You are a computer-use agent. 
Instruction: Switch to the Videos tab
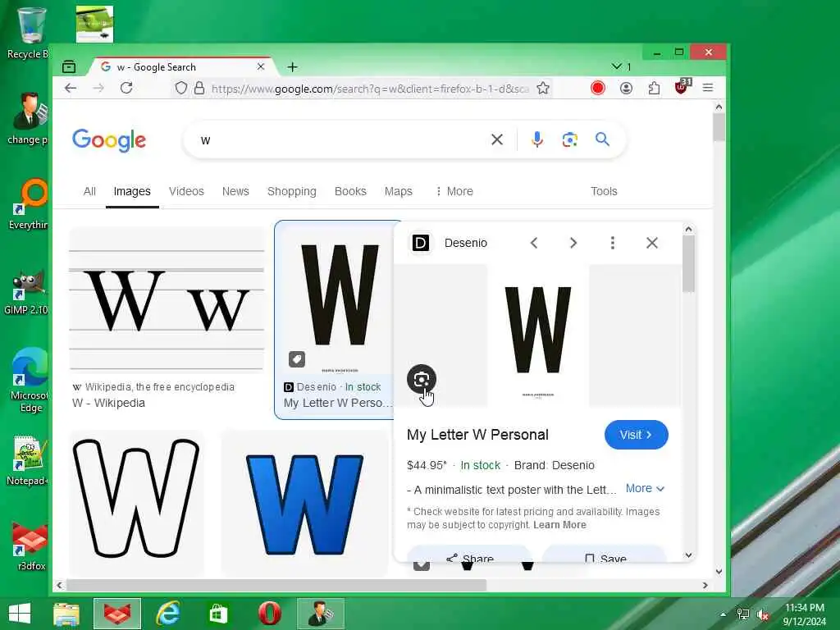186,191
